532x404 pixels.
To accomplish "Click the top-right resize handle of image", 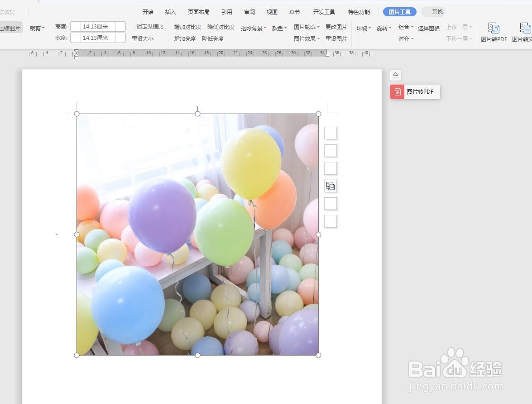I will 318,114.
